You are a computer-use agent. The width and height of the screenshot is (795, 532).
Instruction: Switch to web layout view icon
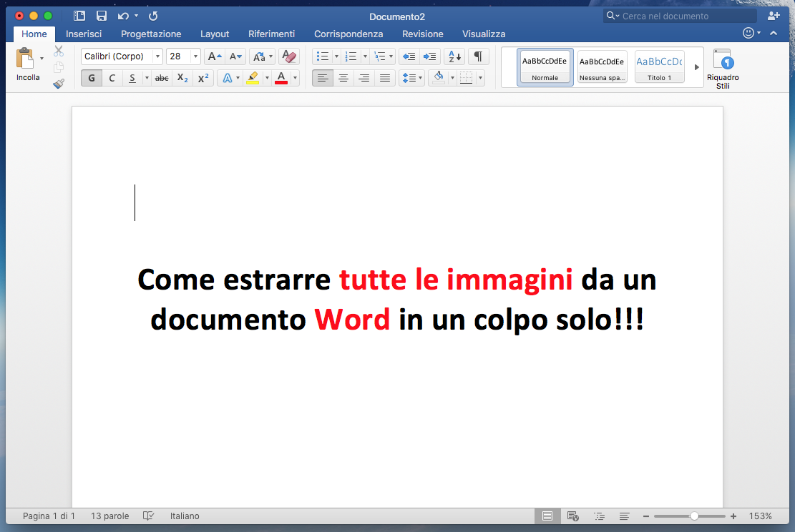(x=573, y=516)
